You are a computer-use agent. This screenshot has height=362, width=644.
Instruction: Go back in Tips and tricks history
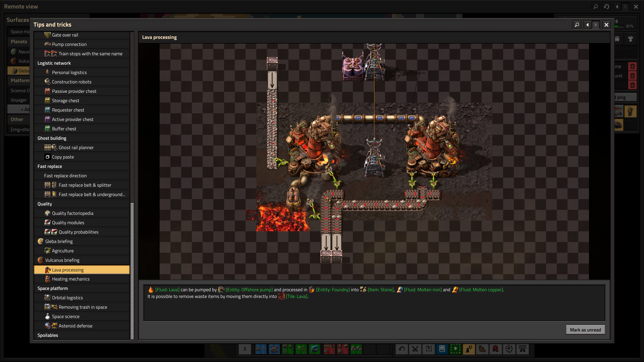click(x=587, y=25)
